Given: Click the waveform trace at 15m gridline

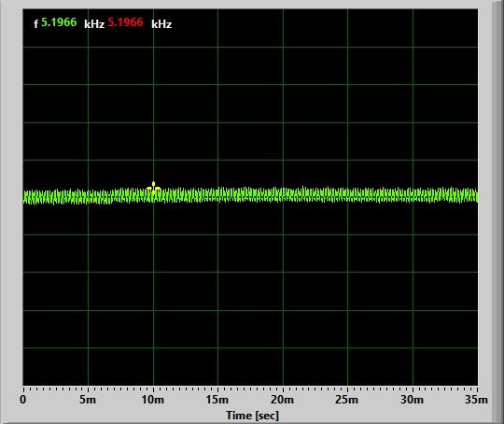Looking at the screenshot, I should [217, 194].
